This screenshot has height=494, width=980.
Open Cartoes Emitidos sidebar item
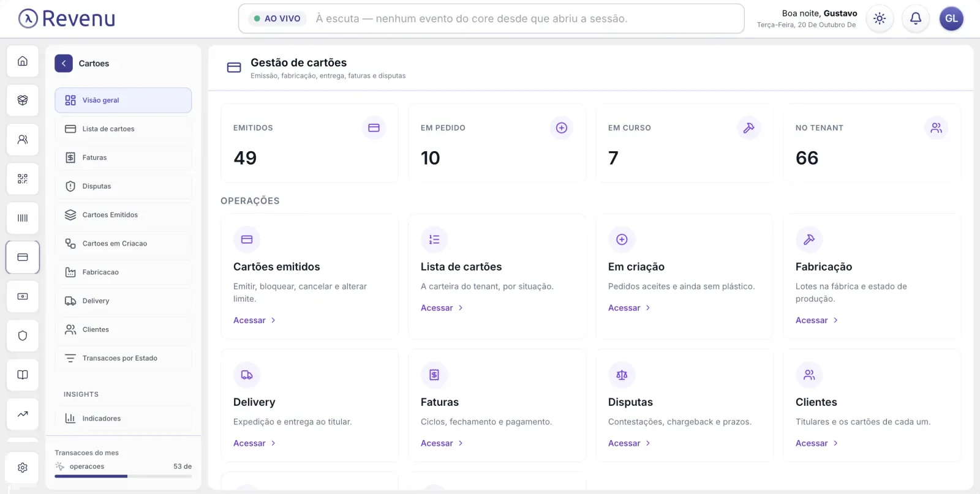123,215
